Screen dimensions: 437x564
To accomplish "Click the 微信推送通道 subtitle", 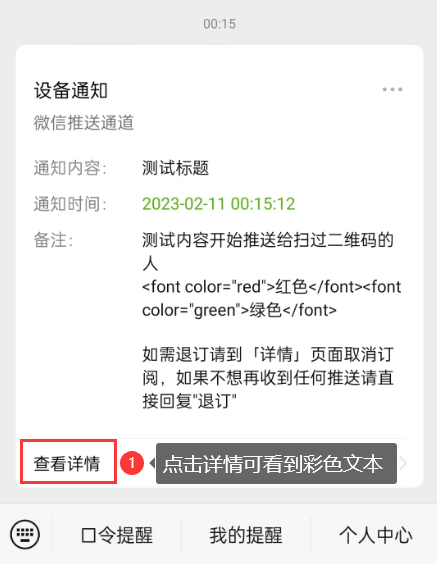I will pyautogui.click(x=84, y=123).
